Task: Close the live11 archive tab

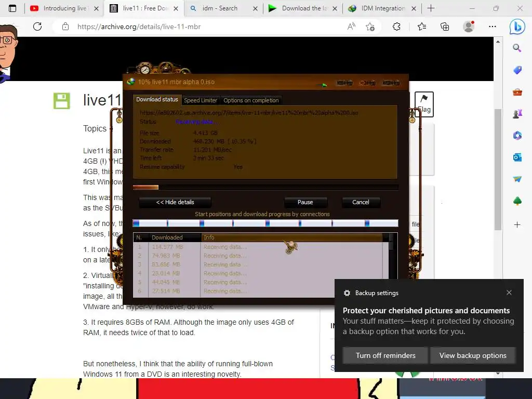Action: [176, 8]
